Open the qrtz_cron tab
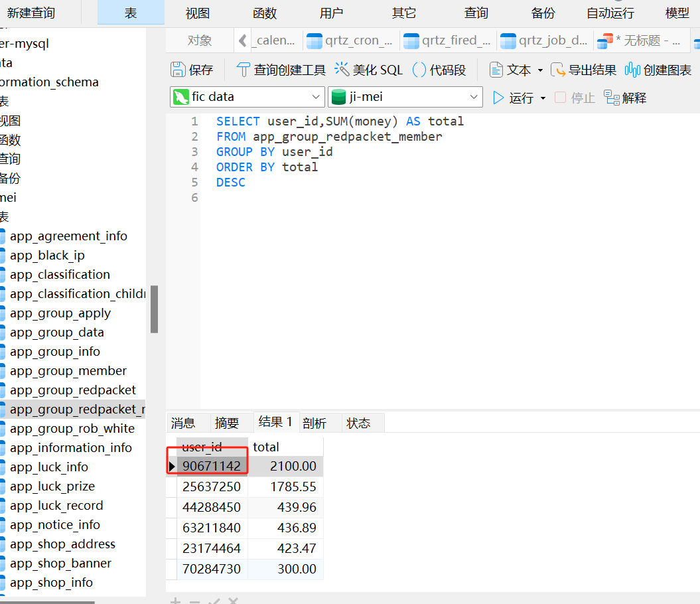The height and width of the screenshot is (604, 700). (x=352, y=40)
